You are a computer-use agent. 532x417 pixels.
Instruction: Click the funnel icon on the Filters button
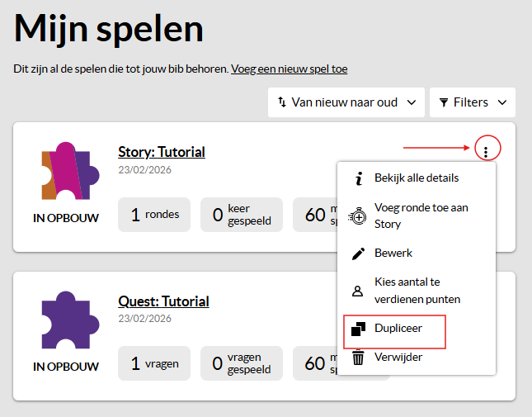(444, 102)
